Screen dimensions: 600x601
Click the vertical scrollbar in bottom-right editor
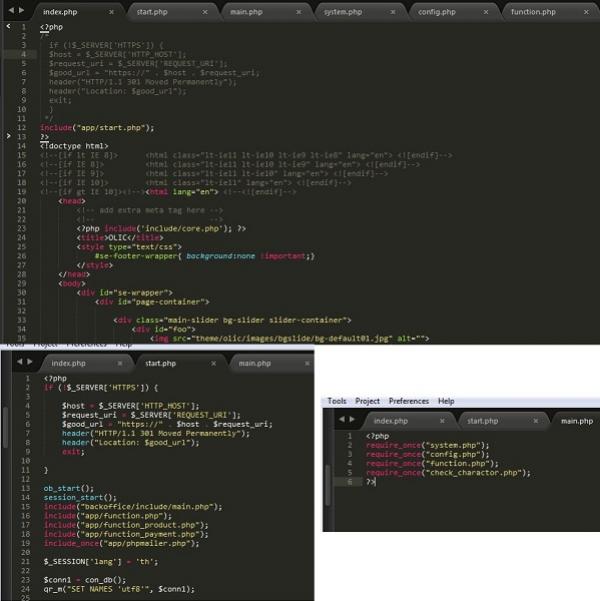point(328,485)
